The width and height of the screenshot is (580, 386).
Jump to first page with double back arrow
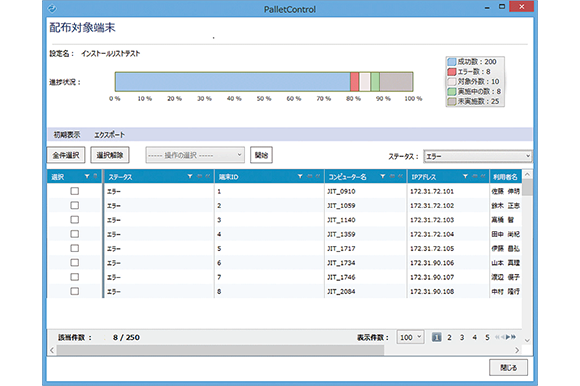point(498,337)
